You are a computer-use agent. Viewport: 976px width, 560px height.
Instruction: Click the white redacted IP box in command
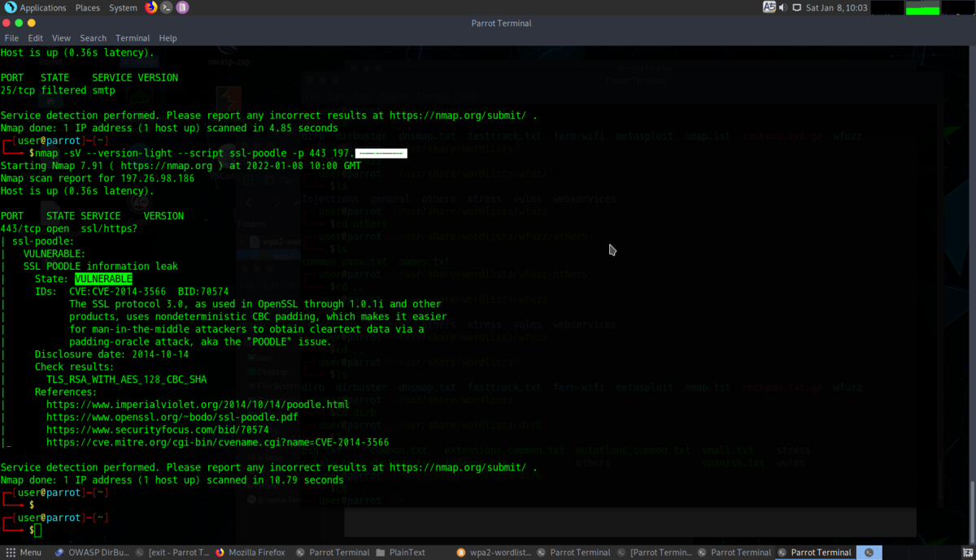coord(381,153)
